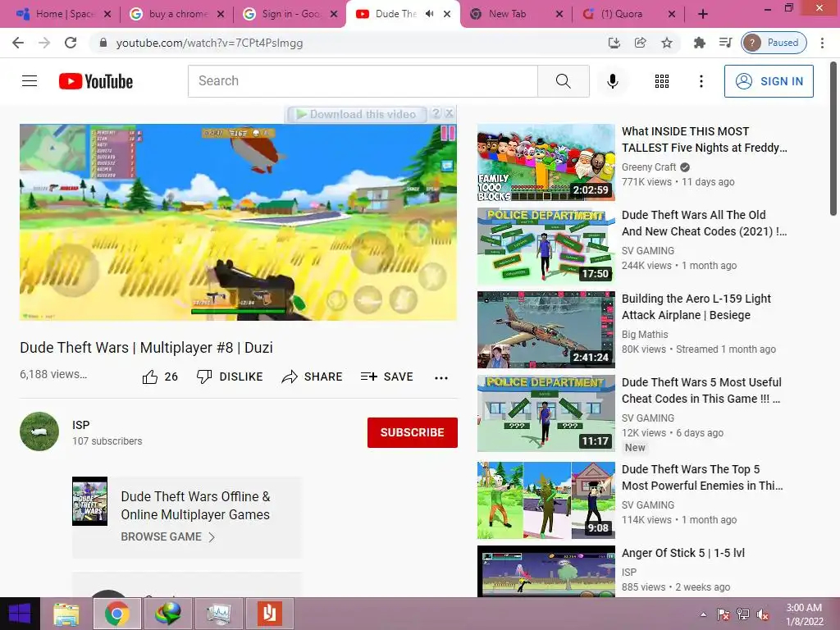The image size is (840, 630).
Task: Open File Explorer from the taskbar
Action: [66, 614]
